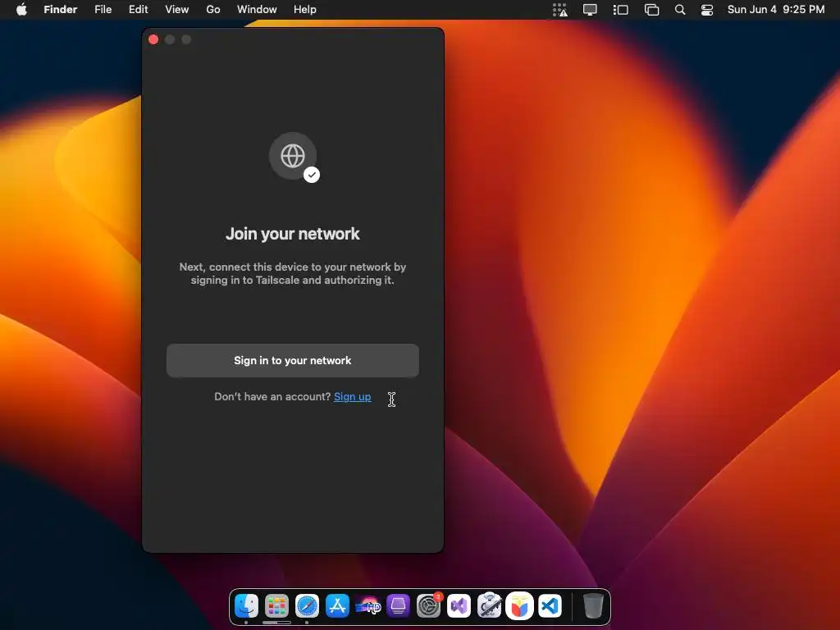The image size is (840, 630).
Task: Open the Window menu
Action: [x=257, y=10]
